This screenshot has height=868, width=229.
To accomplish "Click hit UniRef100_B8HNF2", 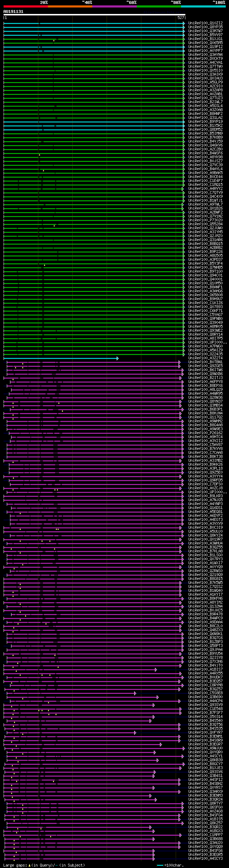I will tap(205, 114).
